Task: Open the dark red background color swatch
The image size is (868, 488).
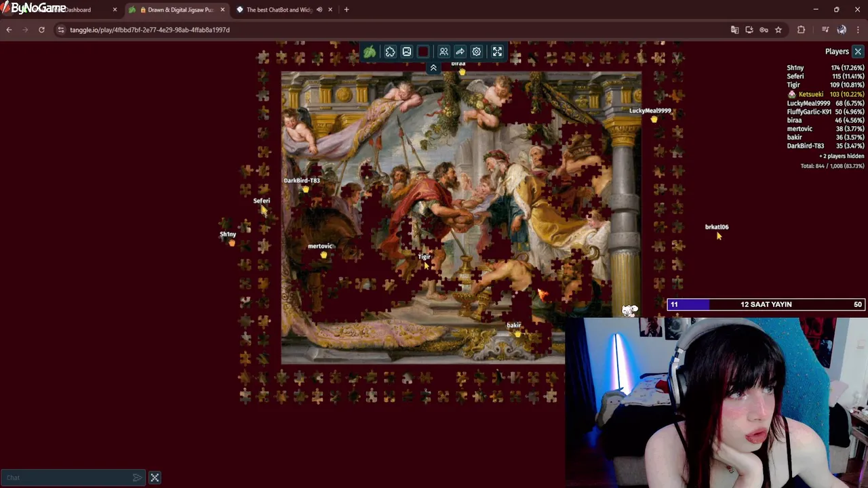Action: [423, 52]
